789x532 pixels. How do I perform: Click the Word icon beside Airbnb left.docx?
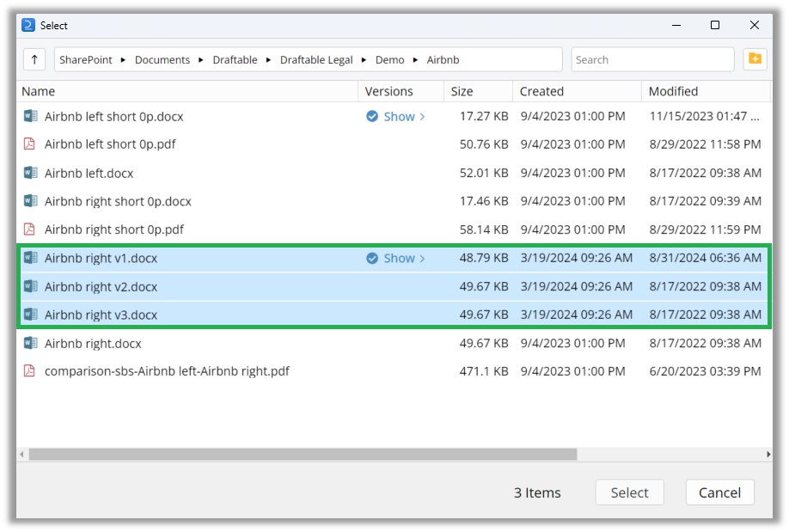[x=31, y=173]
